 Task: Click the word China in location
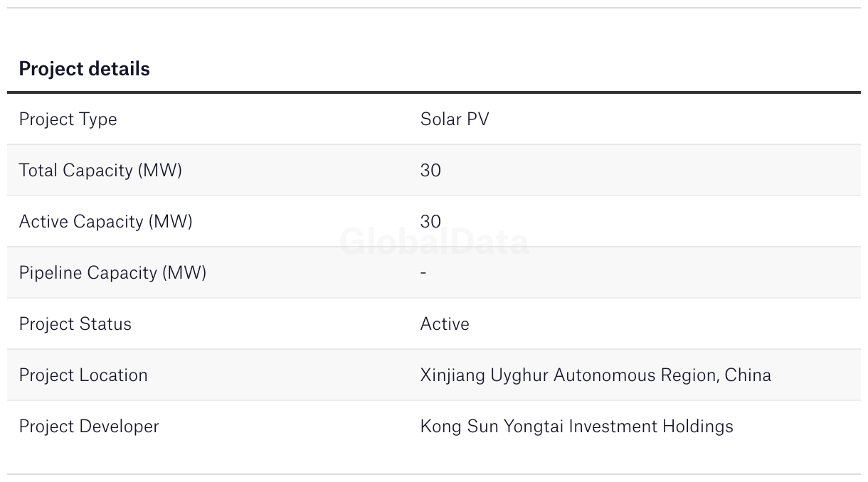pyautogui.click(x=748, y=375)
